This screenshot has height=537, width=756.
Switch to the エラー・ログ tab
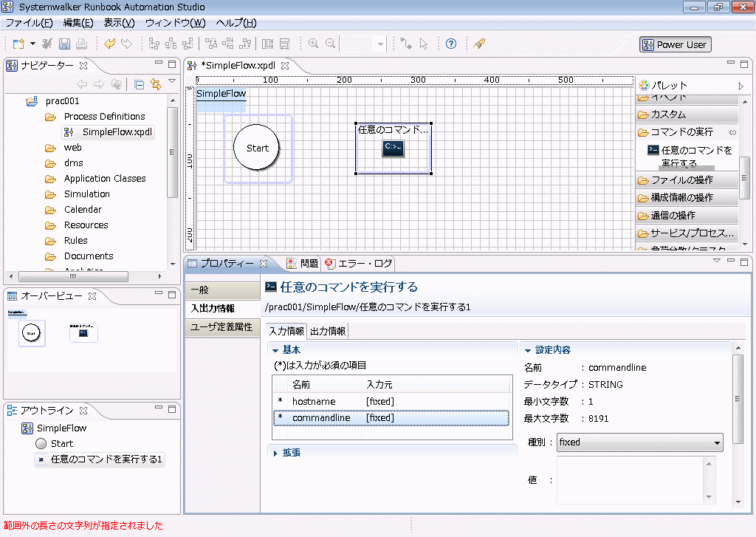coord(359,264)
